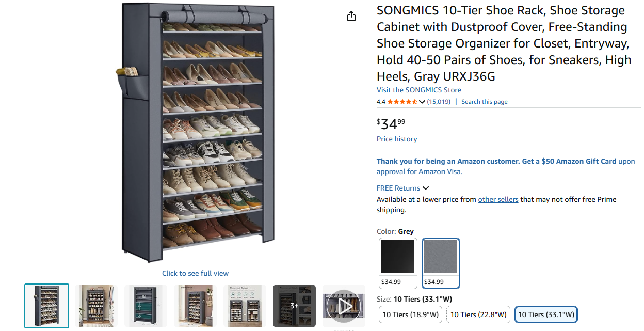The height and width of the screenshot is (331, 644).
Task: Show the green dimensions diagram thumbnail
Action: pos(146,306)
